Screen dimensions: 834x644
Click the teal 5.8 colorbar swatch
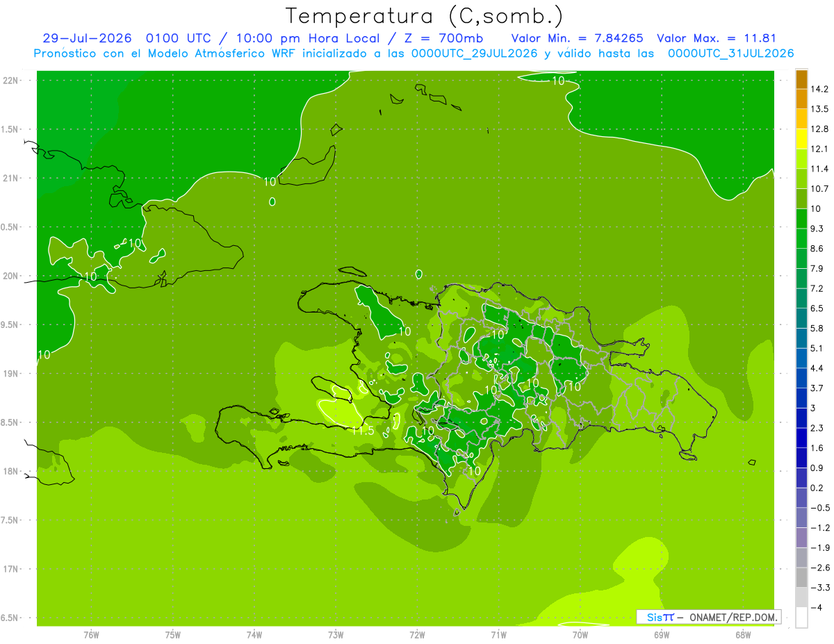801,318
